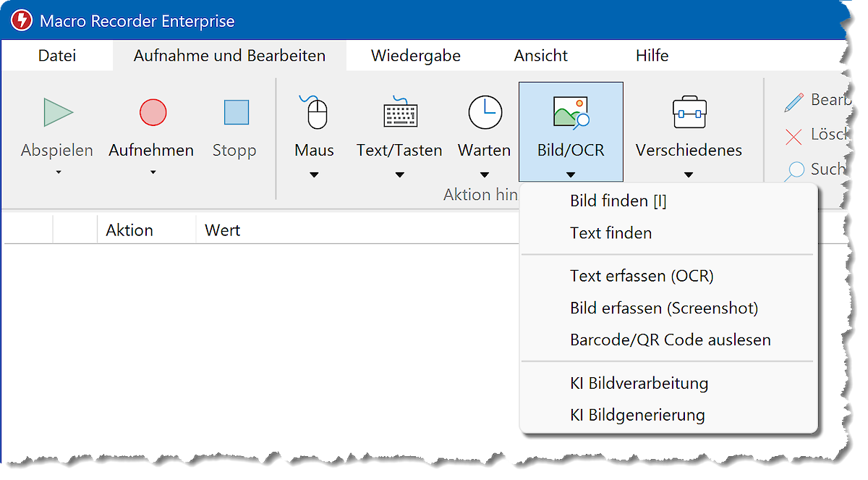Viewport: 868px width, 480px height.
Task: Expand the Aufnehmen dropdown arrow
Action: point(153,172)
